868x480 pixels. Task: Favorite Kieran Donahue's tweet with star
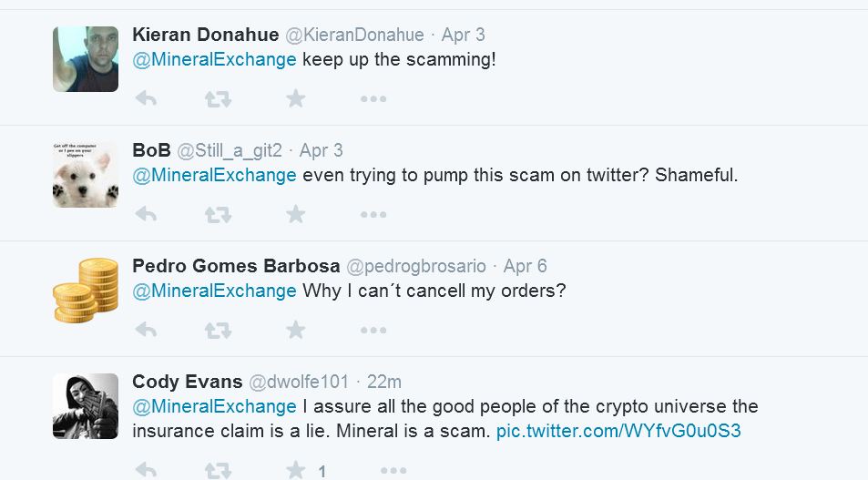point(296,98)
